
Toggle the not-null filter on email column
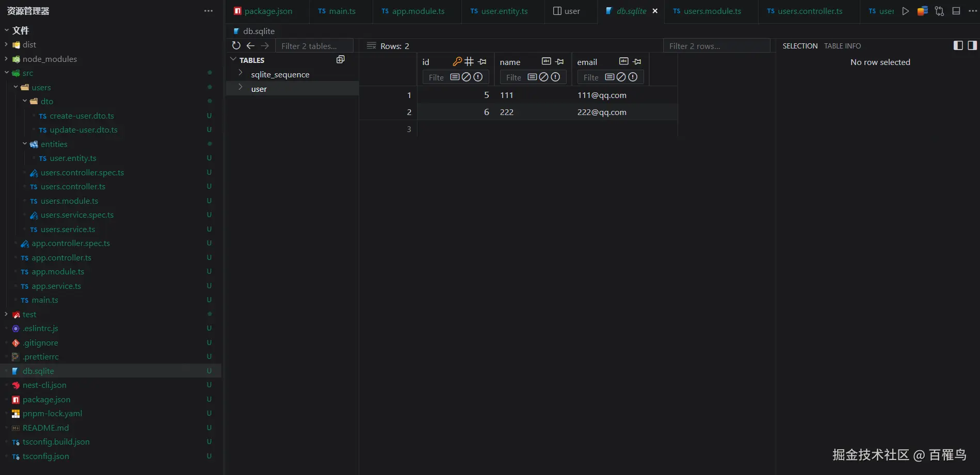click(633, 77)
